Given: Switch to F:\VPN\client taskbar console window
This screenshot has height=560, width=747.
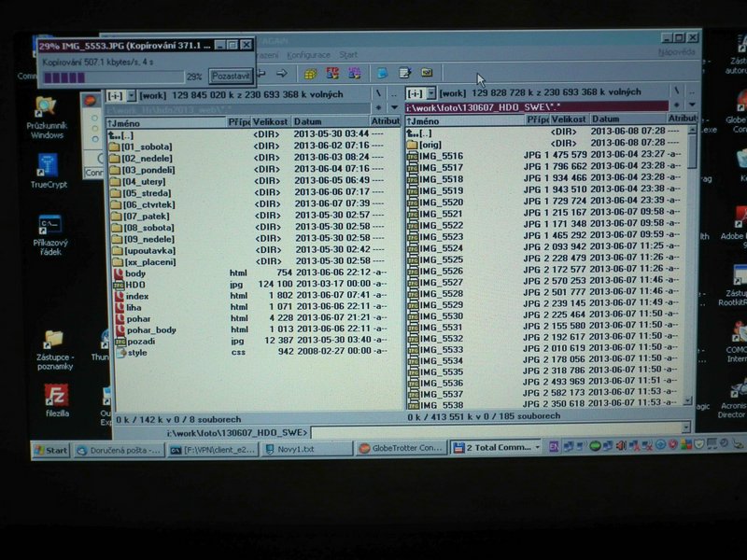Looking at the screenshot, I should tap(213, 450).
